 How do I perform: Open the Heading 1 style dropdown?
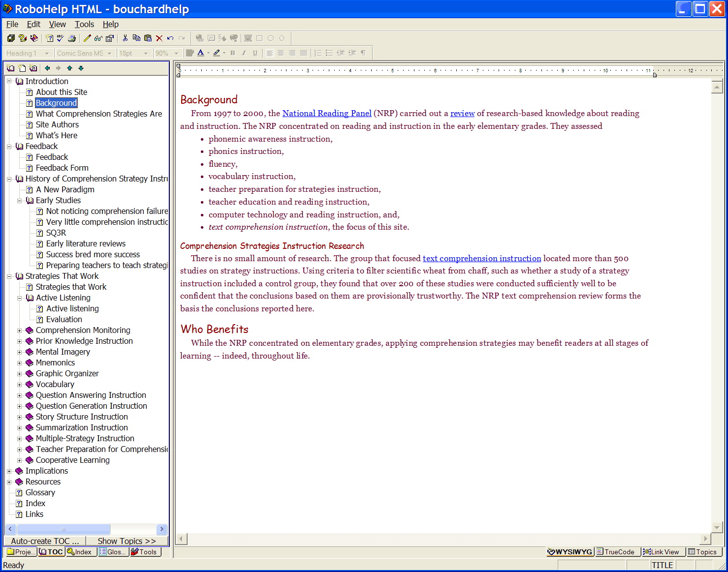click(x=47, y=53)
